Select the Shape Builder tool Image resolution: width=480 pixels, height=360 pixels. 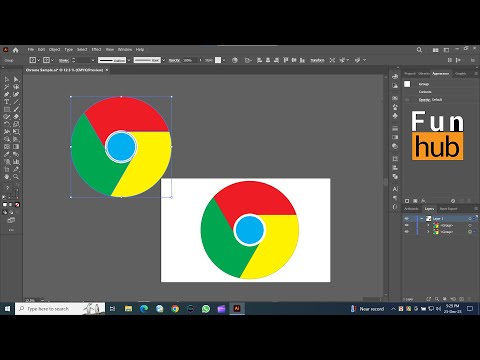(7, 139)
